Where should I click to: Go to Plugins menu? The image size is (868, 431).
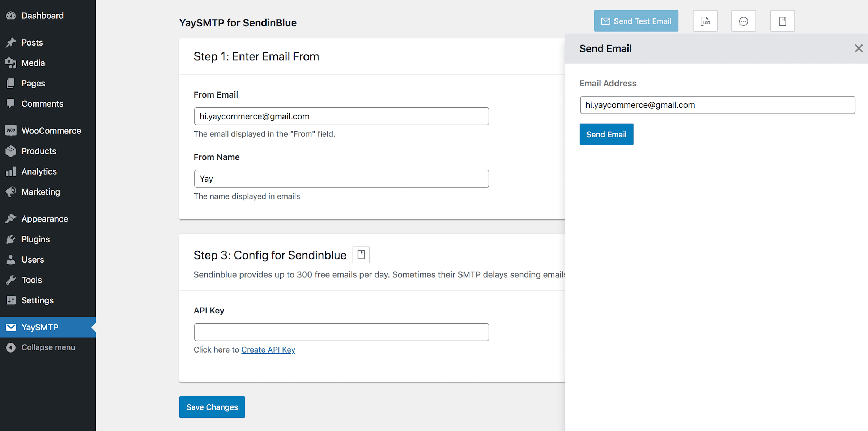click(x=48, y=239)
